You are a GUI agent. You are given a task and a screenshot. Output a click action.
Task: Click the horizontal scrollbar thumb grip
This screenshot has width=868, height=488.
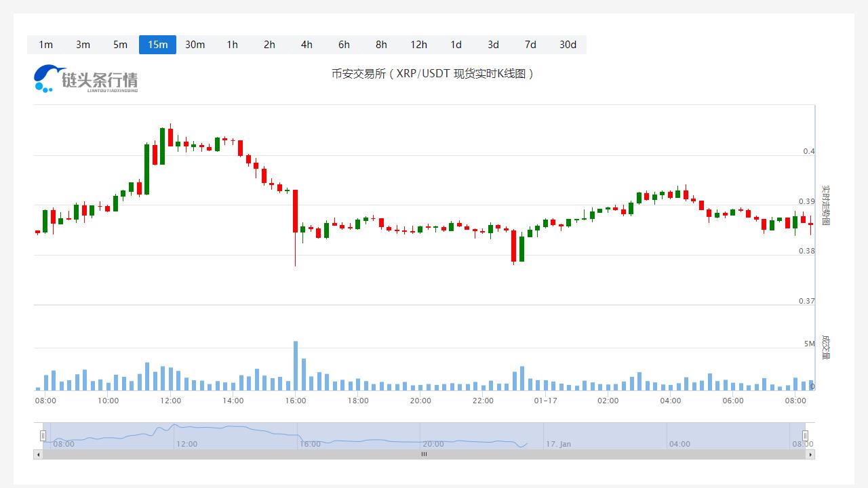point(424,454)
